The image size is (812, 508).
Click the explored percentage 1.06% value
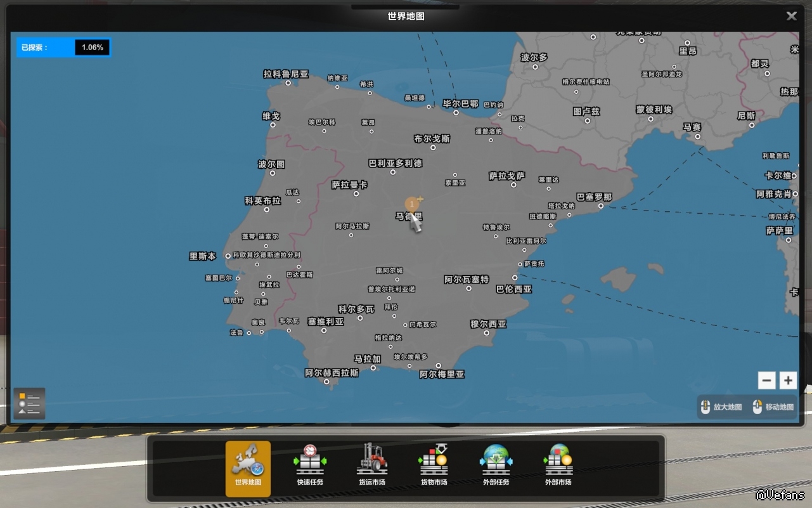[x=93, y=48]
